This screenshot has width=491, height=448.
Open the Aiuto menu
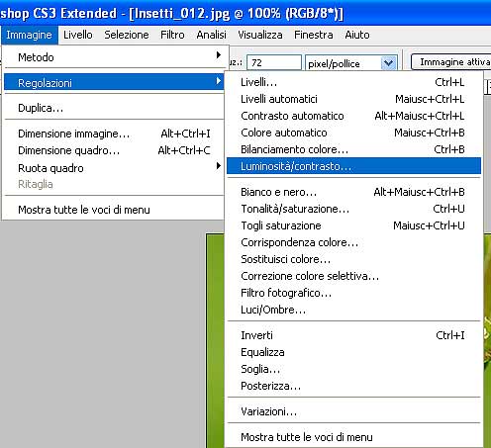tap(357, 35)
